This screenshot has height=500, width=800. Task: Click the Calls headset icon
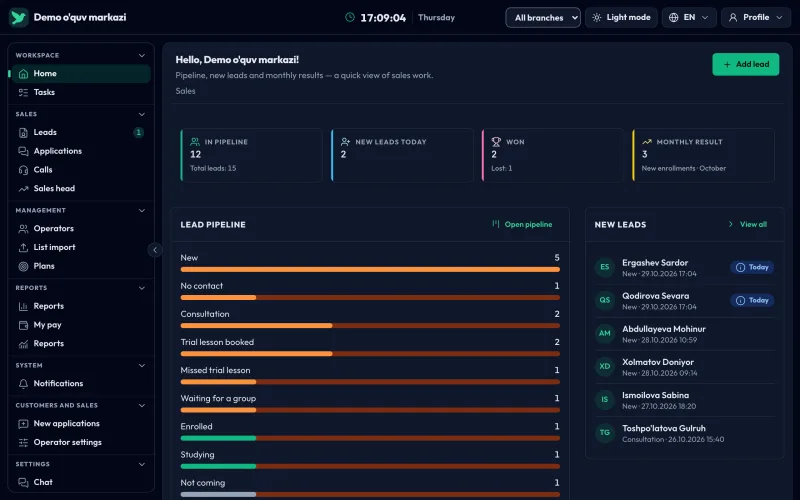click(23, 170)
